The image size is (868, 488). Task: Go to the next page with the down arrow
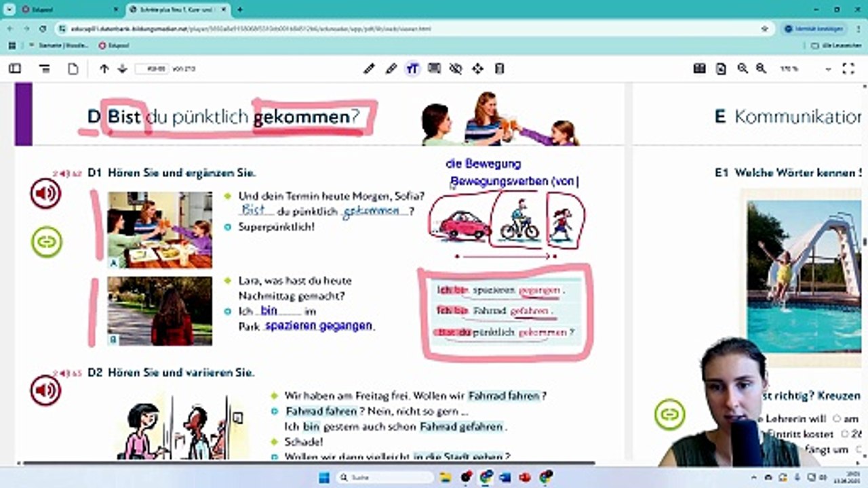click(122, 68)
